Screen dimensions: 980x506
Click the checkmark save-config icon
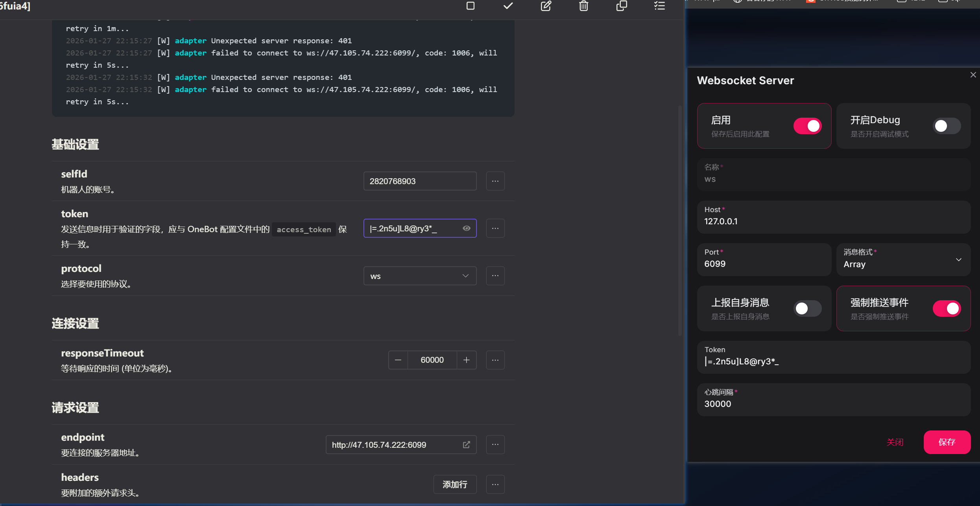pyautogui.click(x=508, y=6)
